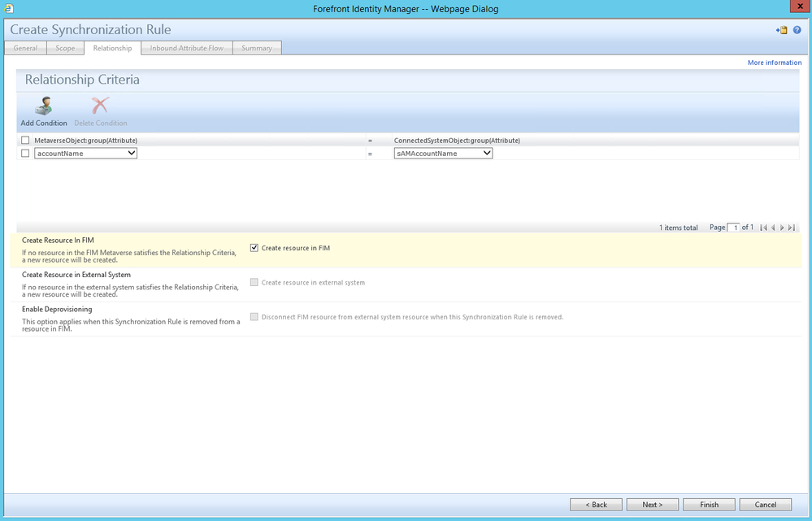Click the Back button
Screen dimensions: 812x521
click(x=596, y=505)
